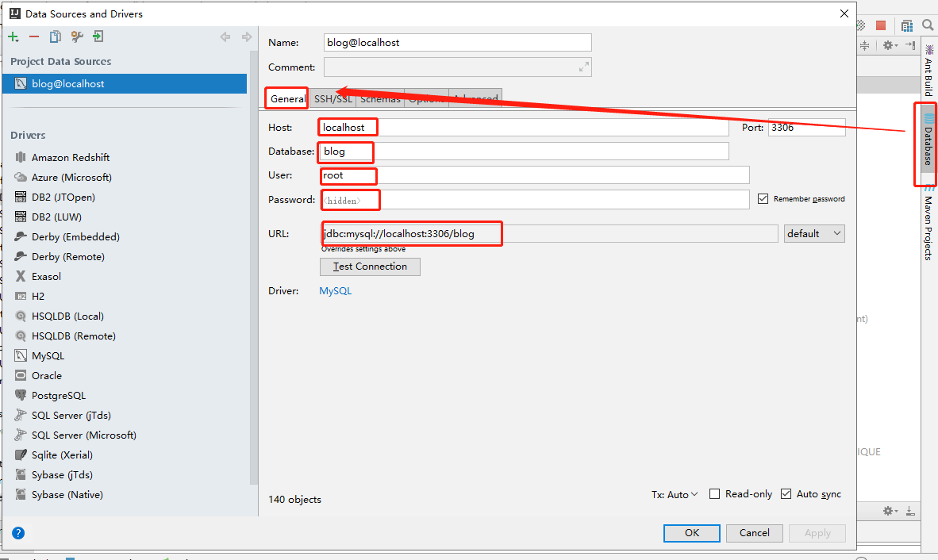Switch to the Schemas tab
Screen dimensions: 938x560
pyautogui.click(x=380, y=98)
